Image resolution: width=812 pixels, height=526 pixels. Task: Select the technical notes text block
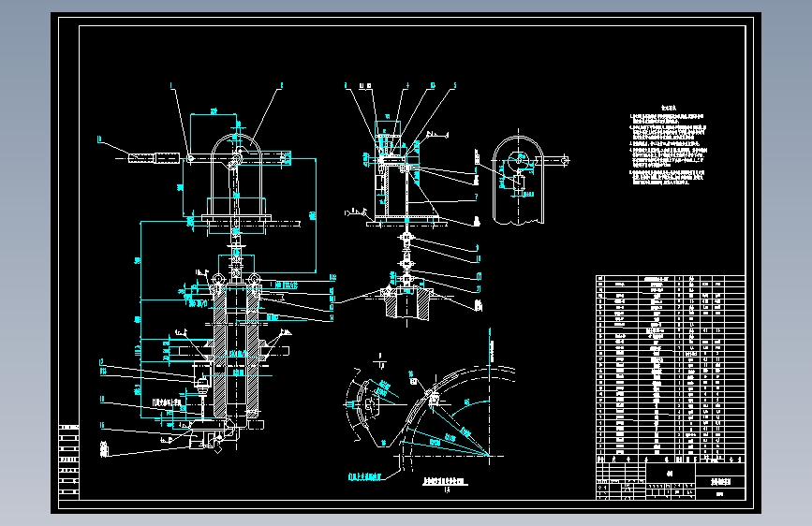pos(668,145)
